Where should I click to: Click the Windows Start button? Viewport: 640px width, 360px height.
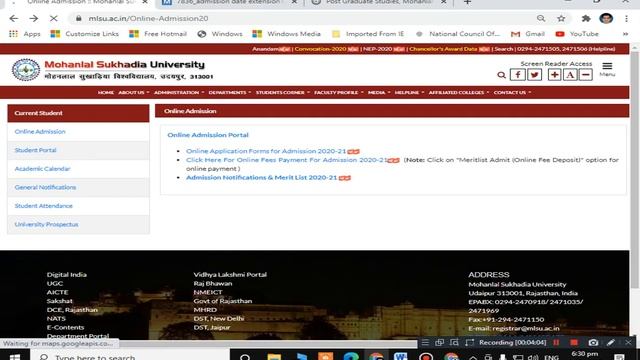[15, 356]
